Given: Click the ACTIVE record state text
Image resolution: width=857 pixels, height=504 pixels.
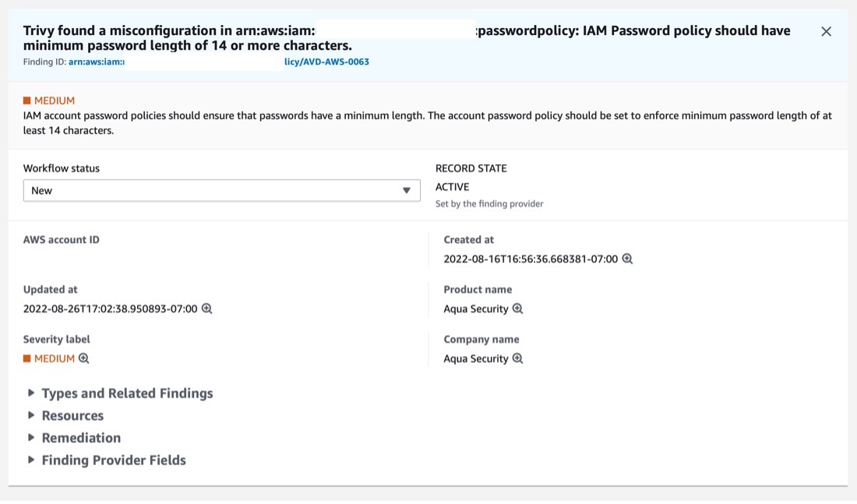Looking at the screenshot, I should (452, 187).
